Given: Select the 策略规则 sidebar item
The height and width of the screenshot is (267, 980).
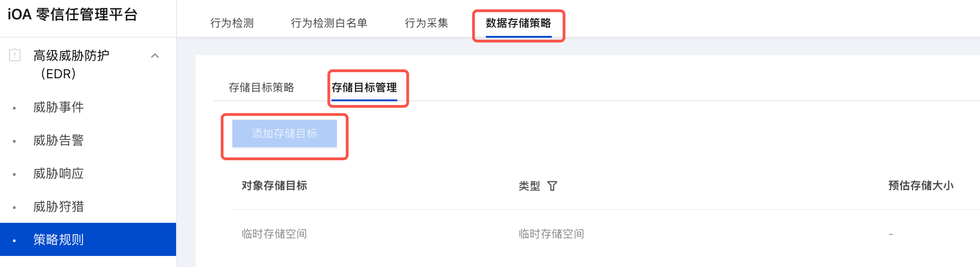Looking at the screenshot, I should coord(59,240).
